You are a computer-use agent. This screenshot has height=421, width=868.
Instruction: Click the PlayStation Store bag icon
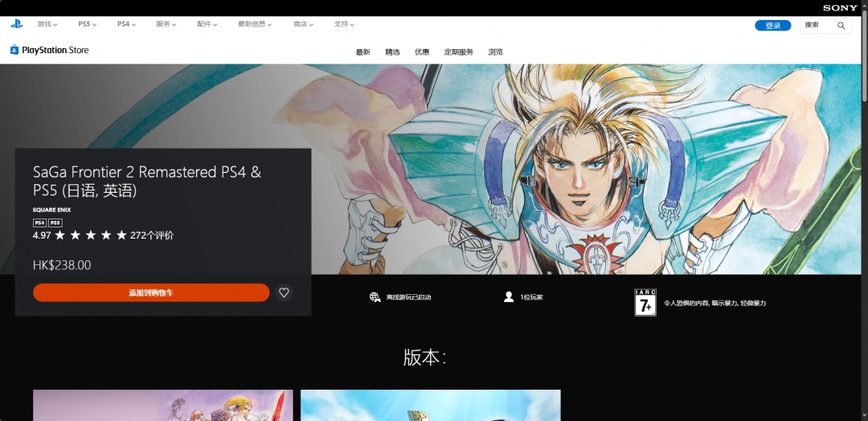[14, 50]
